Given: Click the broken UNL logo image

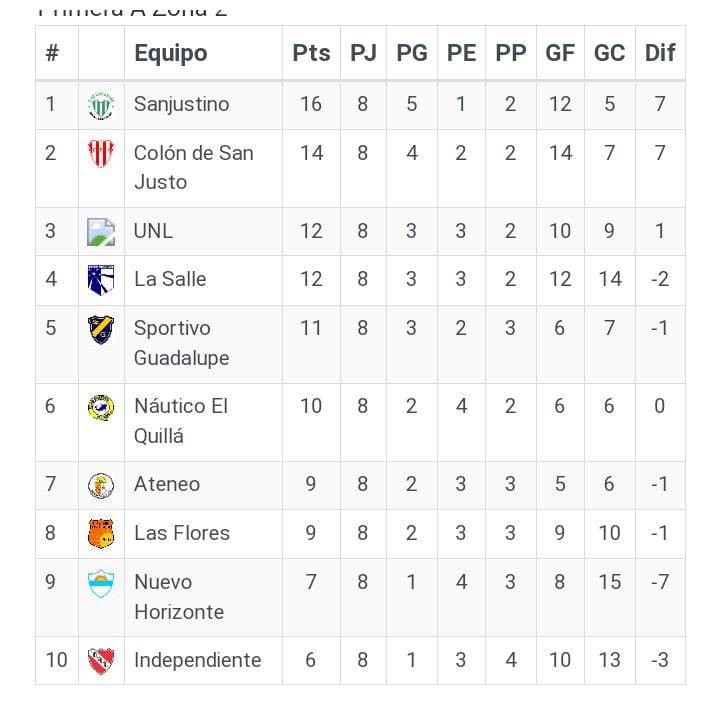Looking at the screenshot, I should click(101, 231).
